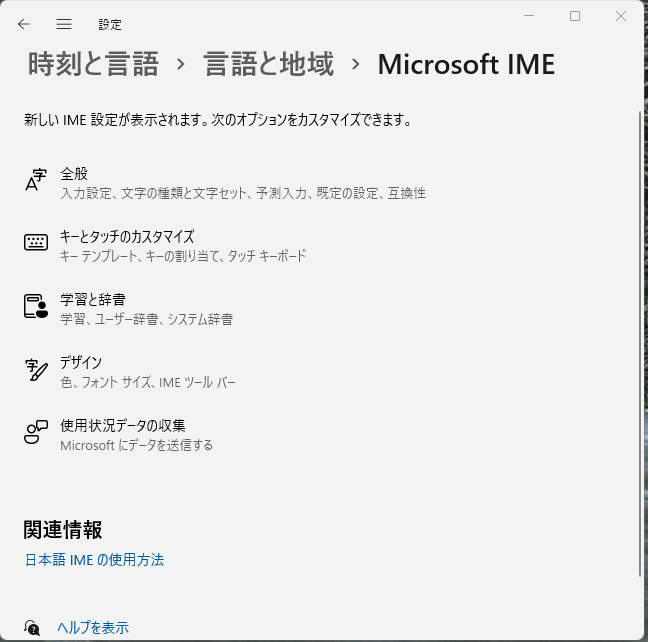Maximize the 設定 window
648x642 pixels.
coord(575,16)
